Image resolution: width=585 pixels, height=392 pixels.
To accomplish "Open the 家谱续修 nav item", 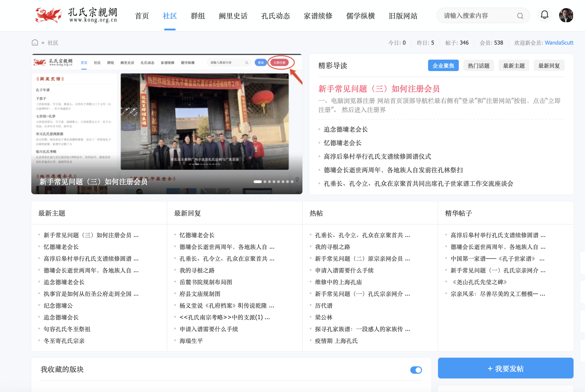I will (318, 16).
